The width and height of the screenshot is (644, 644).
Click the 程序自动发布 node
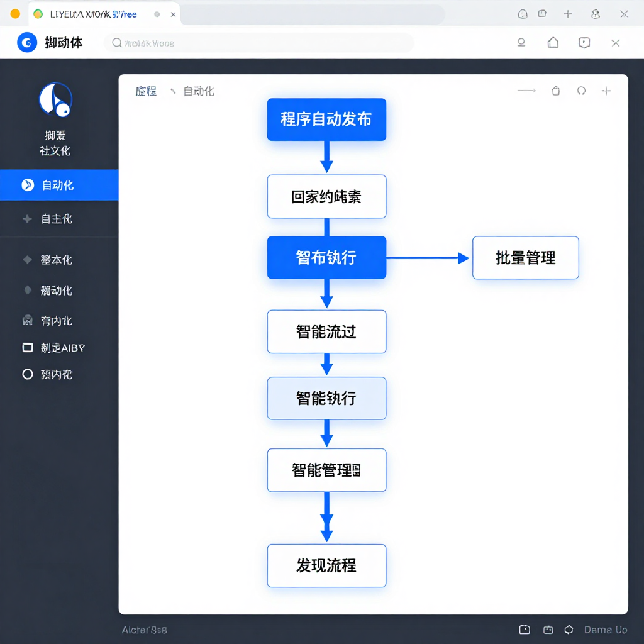[x=326, y=119]
